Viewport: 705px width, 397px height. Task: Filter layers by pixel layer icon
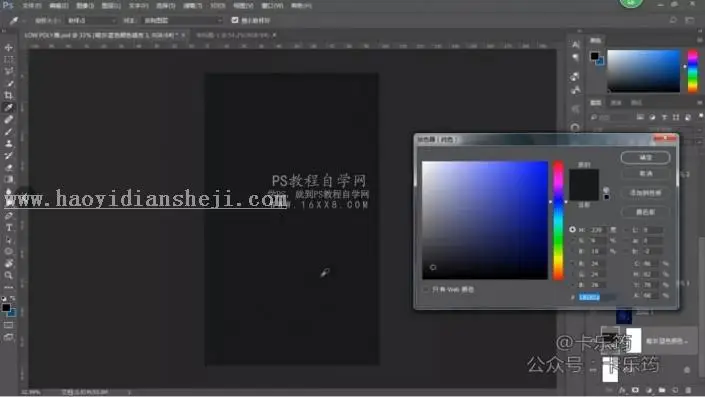[x=640, y=117]
